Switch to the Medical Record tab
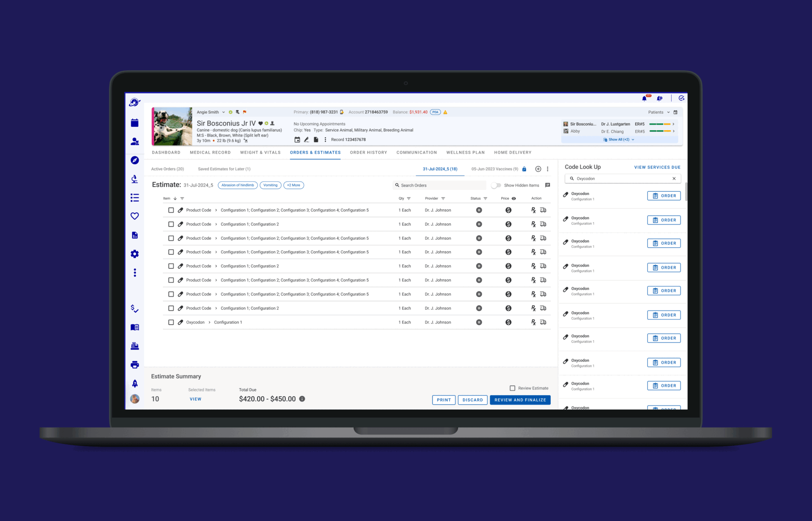This screenshot has width=812, height=521. pyautogui.click(x=210, y=153)
